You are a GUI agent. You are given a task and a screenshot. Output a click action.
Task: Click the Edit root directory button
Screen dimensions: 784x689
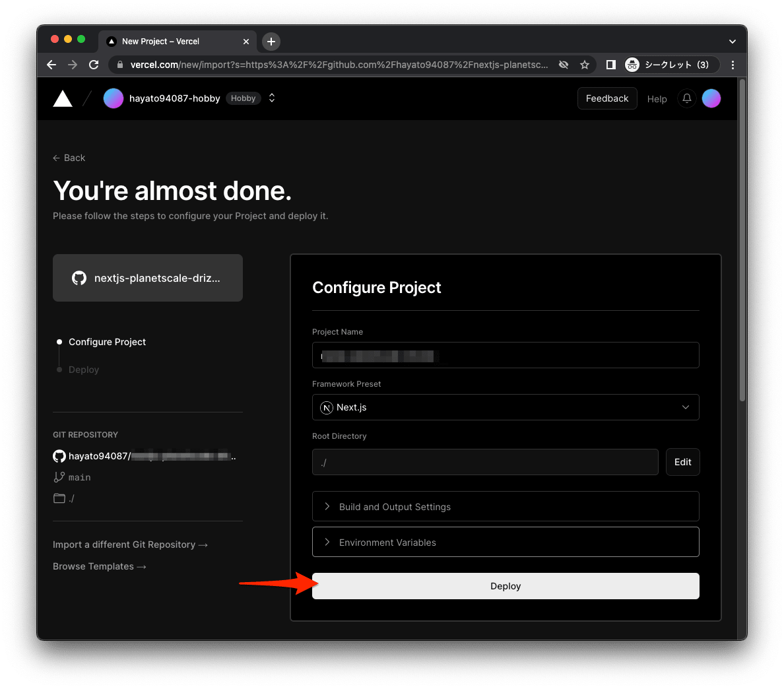click(682, 462)
